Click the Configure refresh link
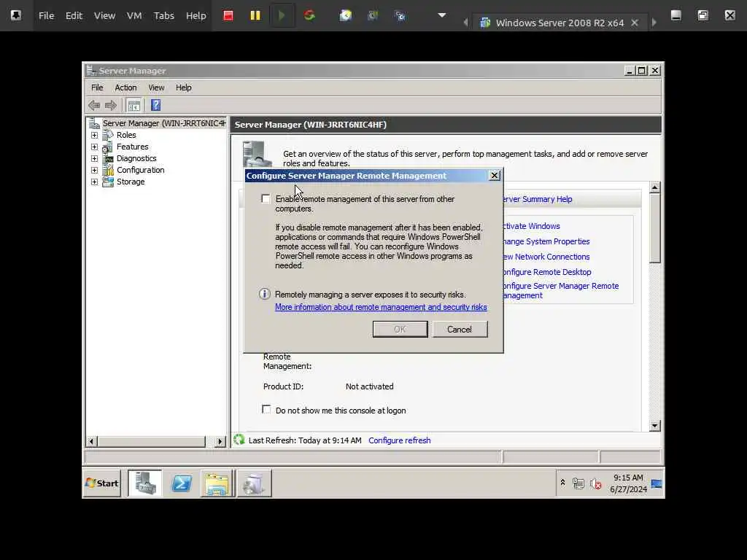The width and height of the screenshot is (747, 560). coord(400,440)
